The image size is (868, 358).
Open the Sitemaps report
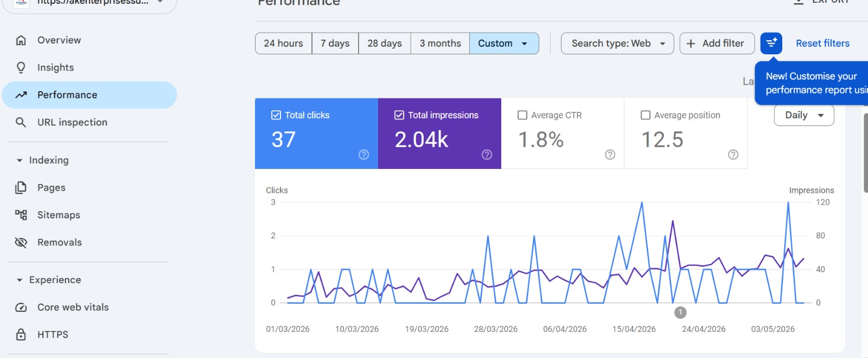tap(90, 215)
